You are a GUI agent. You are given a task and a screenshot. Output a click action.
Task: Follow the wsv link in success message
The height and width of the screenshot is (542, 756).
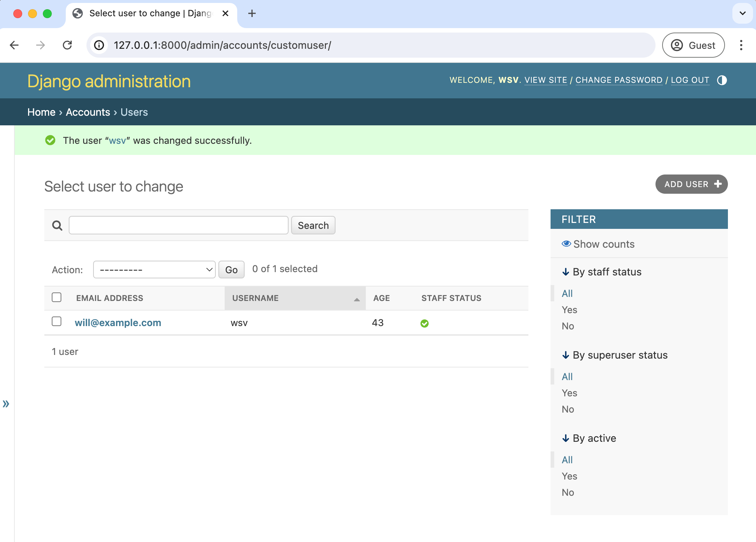pyautogui.click(x=118, y=140)
